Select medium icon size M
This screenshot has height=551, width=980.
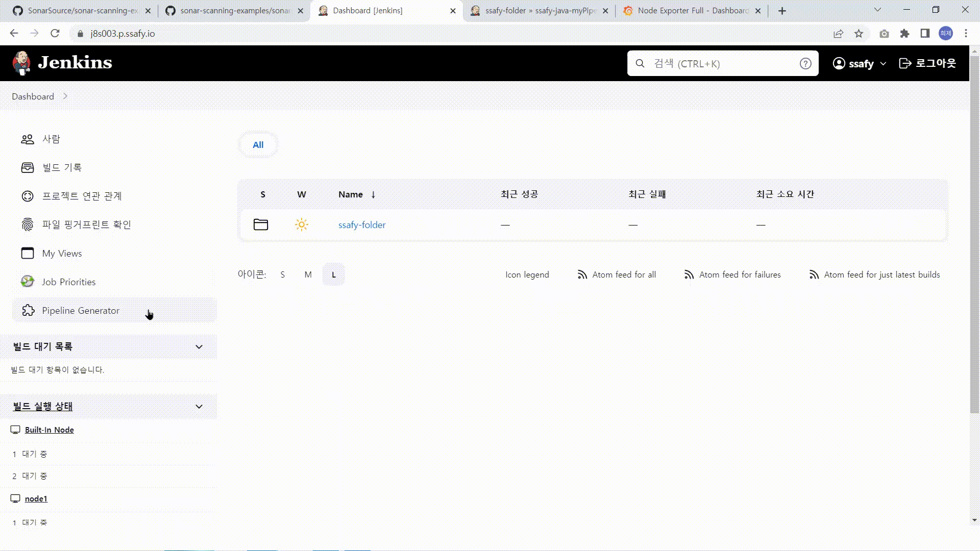[308, 274]
